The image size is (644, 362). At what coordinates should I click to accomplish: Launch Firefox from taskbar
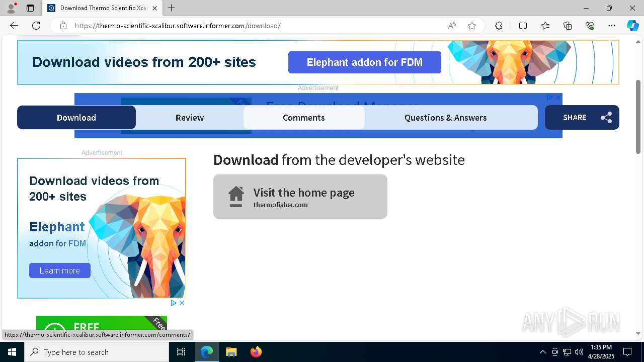[x=256, y=352]
